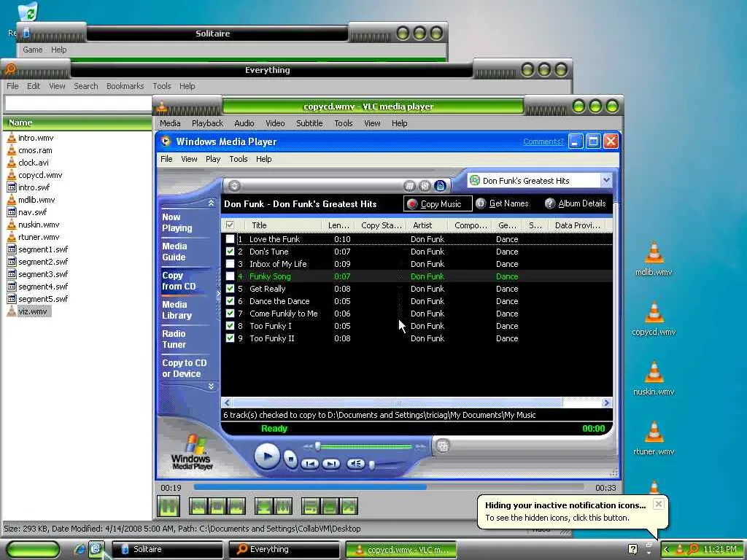Viewport: 747px width, 560px height.
Task: Toggle VLC random shuffle button
Action: (349, 506)
